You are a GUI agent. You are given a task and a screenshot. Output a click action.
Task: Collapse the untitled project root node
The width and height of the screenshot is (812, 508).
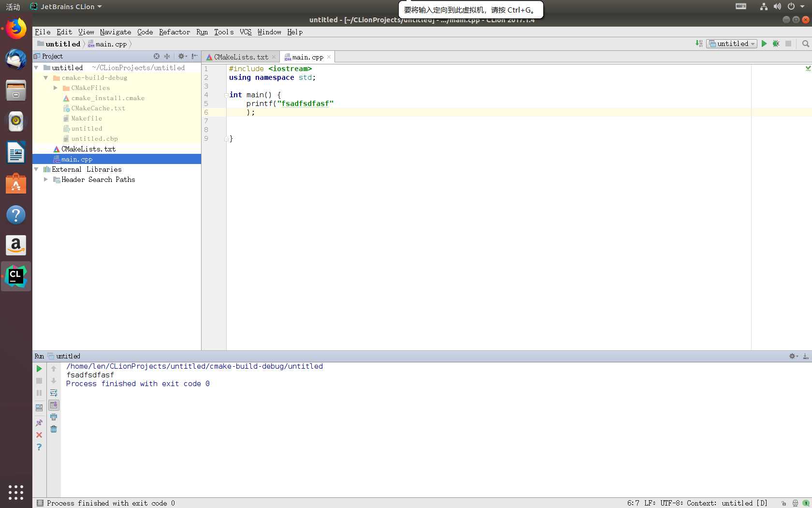click(x=36, y=68)
